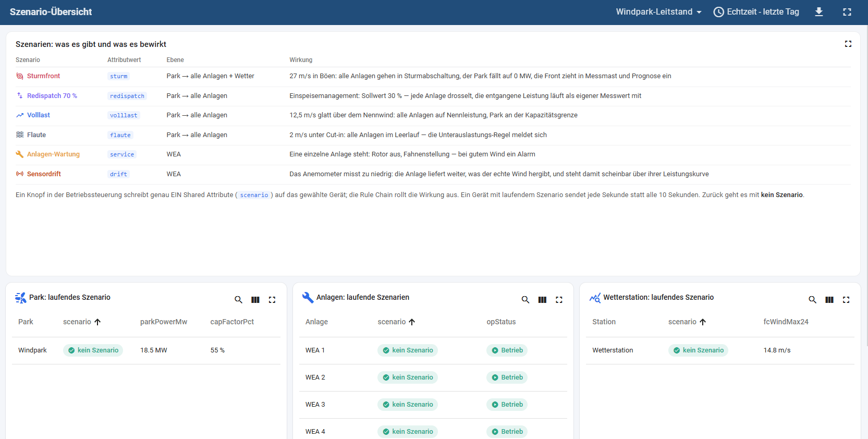Click the Windpark row name

32,350
